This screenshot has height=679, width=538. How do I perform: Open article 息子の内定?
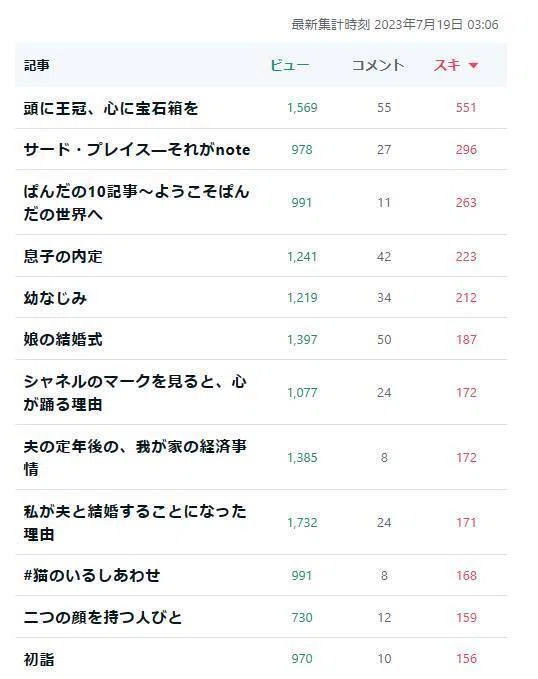(x=63, y=256)
